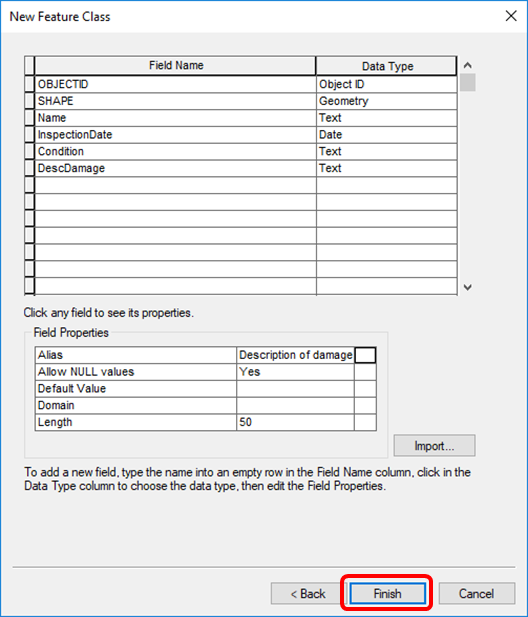Click the Allow NULL values property label
Image resolution: width=528 pixels, height=617 pixels.
pyautogui.click(x=136, y=372)
